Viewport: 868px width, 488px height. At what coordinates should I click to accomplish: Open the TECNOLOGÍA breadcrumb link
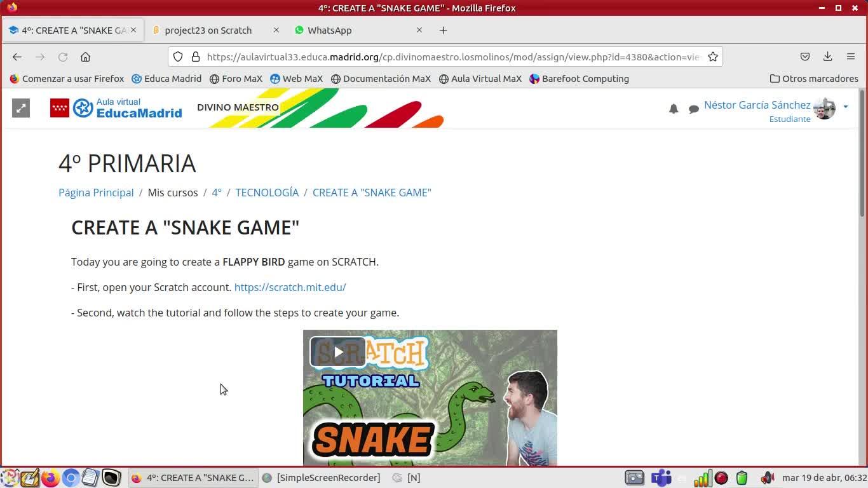coord(267,193)
